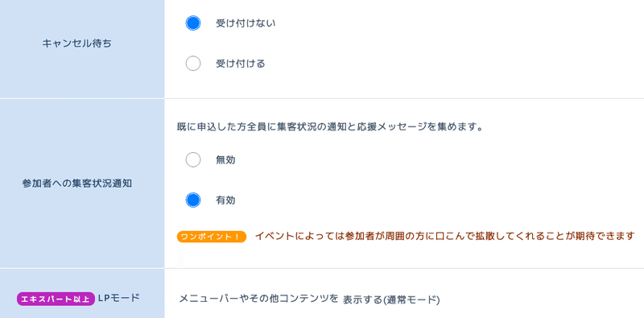Click the LPモード label
Image resolution: width=644 pixels, height=318 pixels.
119,299
